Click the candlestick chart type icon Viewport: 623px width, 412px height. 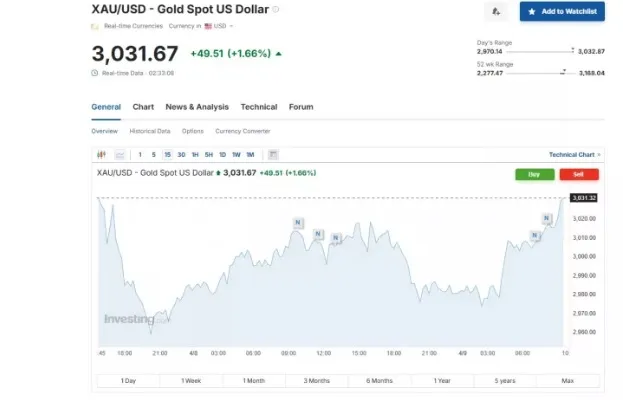101,155
